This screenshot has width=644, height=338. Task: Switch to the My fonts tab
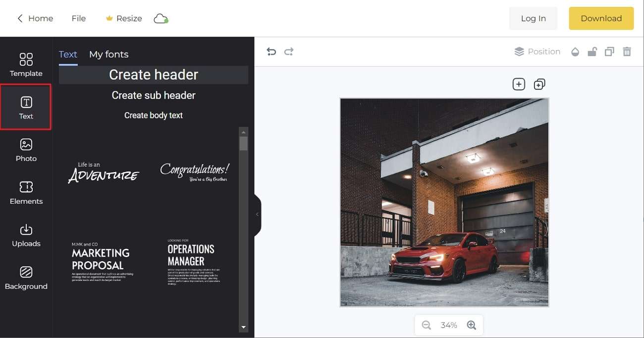coord(108,55)
